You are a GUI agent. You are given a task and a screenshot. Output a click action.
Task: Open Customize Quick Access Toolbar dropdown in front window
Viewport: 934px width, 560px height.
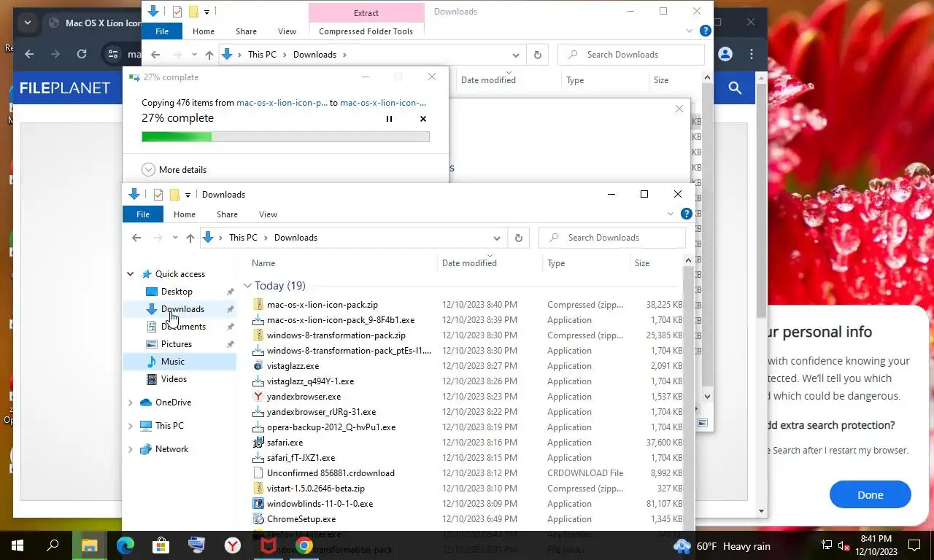(x=188, y=195)
